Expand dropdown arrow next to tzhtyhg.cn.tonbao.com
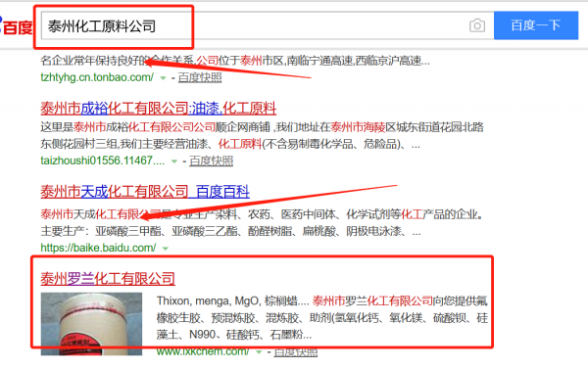 point(163,78)
